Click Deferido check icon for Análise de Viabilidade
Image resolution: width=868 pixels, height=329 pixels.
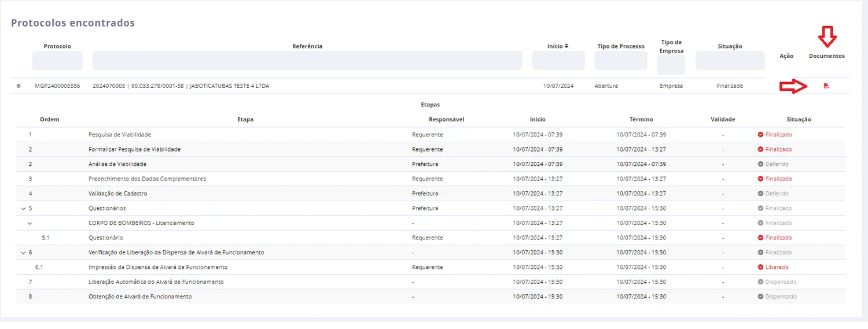click(x=761, y=164)
